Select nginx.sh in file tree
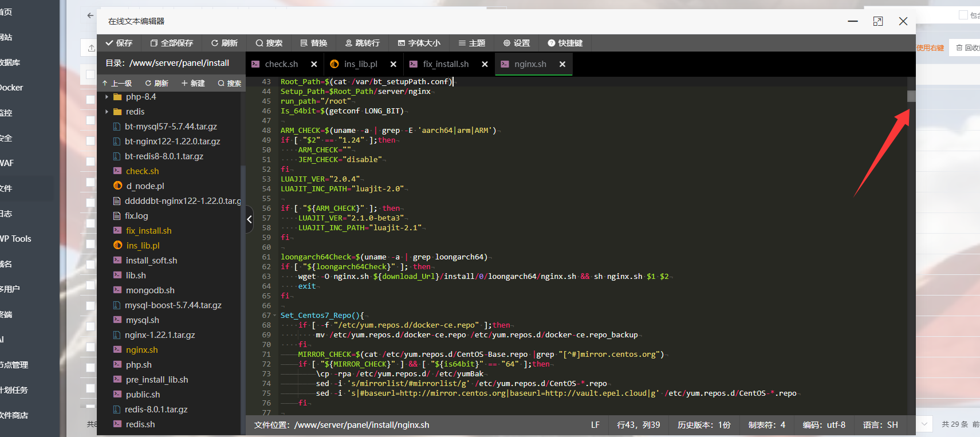Viewport: 980px width, 437px height. tap(141, 350)
